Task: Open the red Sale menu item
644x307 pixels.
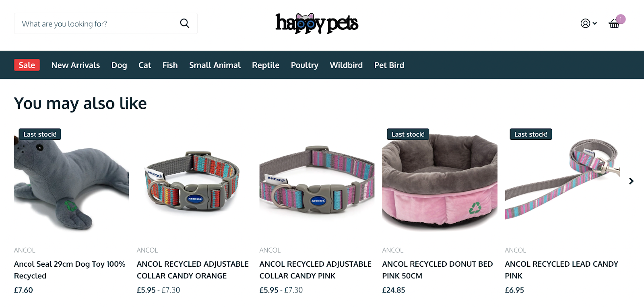Action: [x=27, y=65]
